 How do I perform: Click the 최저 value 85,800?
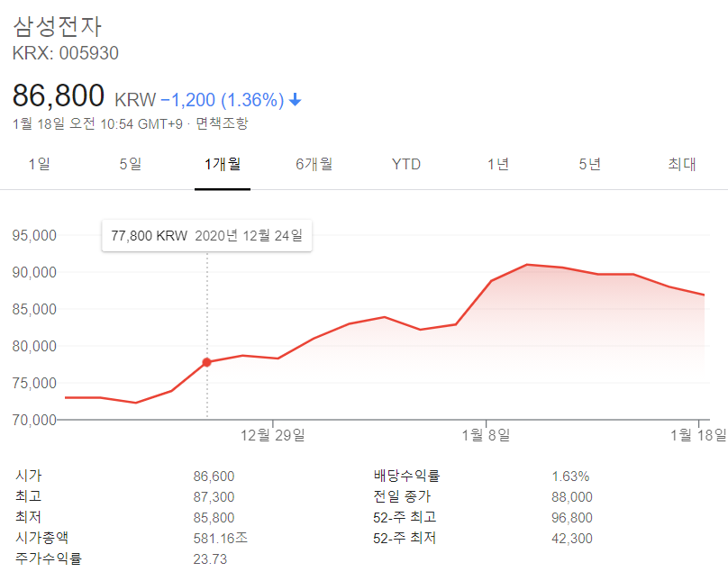214,518
